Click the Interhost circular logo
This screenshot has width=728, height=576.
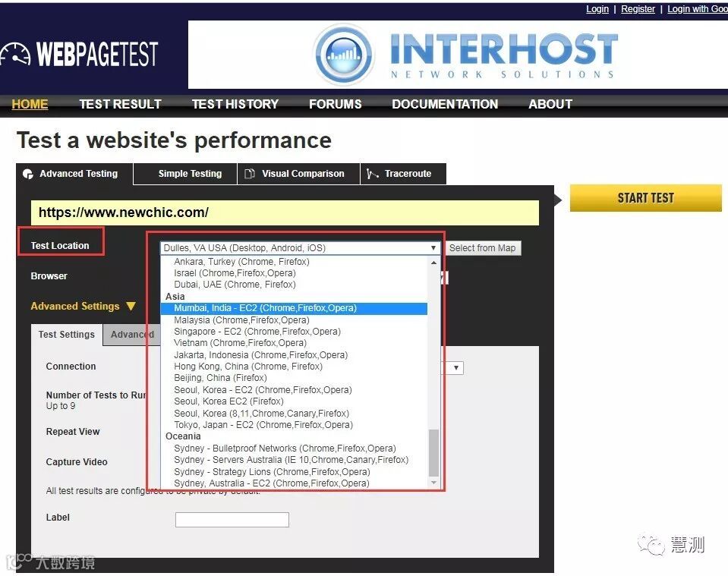click(344, 55)
